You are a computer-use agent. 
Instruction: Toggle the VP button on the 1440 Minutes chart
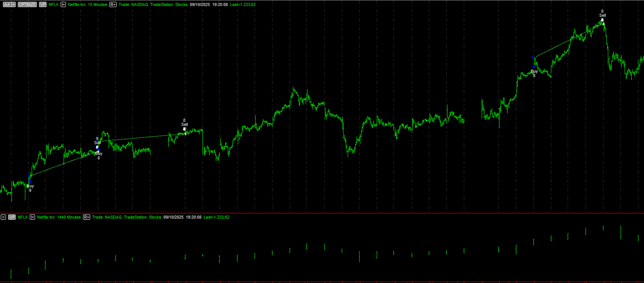coord(12,217)
